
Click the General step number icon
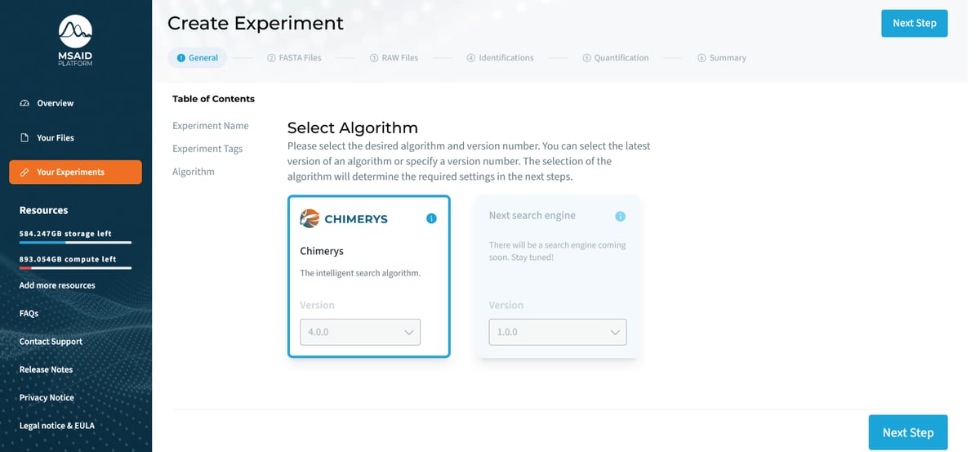coord(181,58)
